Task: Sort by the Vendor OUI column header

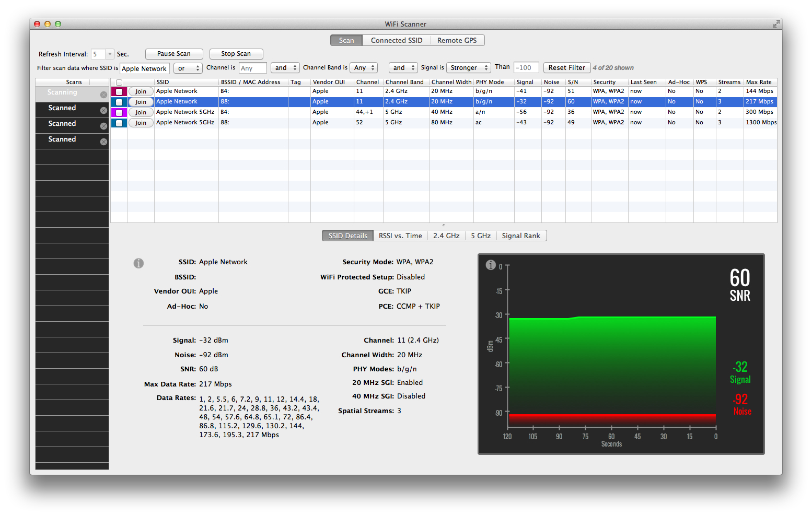Action: coord(332,82)
